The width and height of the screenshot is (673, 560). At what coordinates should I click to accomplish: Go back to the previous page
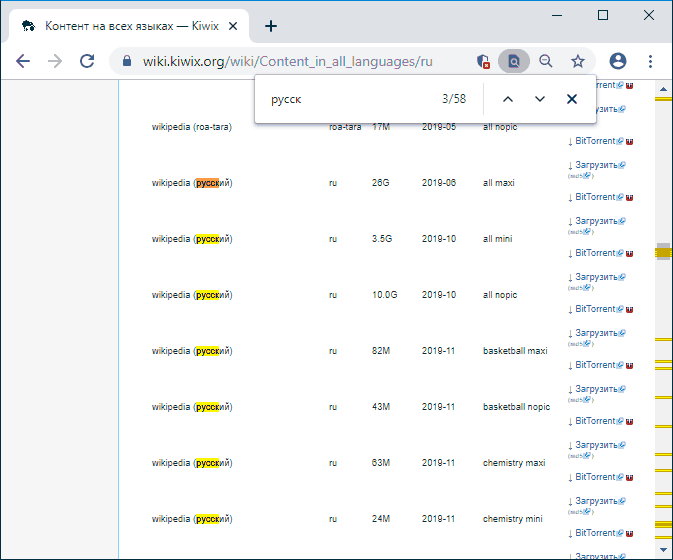(x=23, y=61)
